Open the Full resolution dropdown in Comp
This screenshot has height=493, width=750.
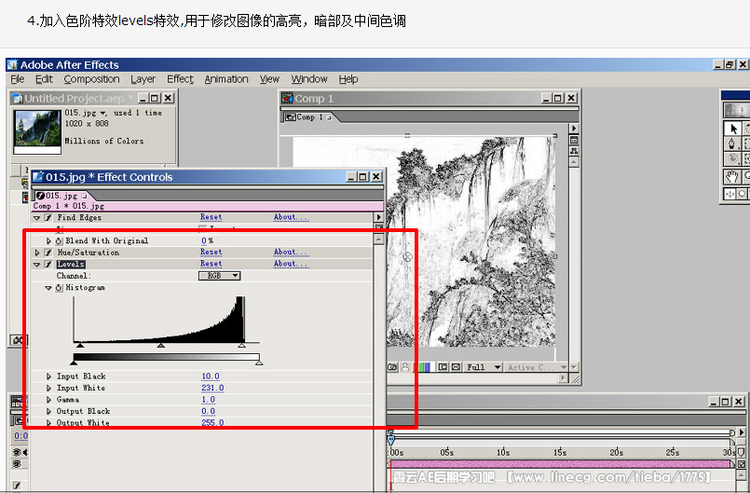[x=484, y=367]
